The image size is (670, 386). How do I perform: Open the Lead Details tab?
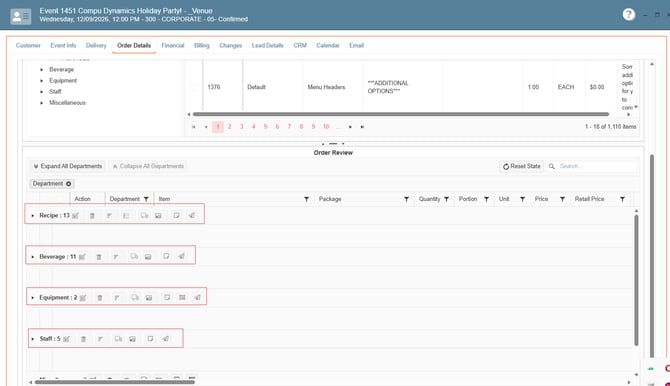(x=267, y=45)
